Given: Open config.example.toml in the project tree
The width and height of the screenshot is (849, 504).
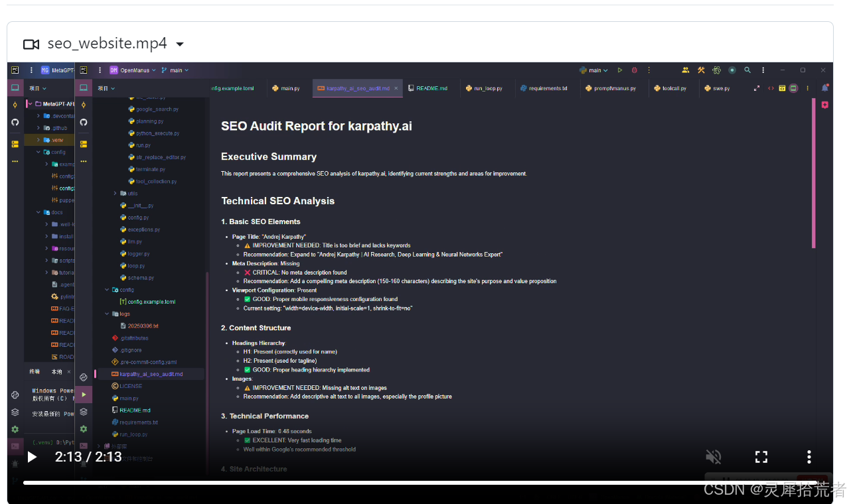Looking at the screenshot, I should tap(147, 302).
